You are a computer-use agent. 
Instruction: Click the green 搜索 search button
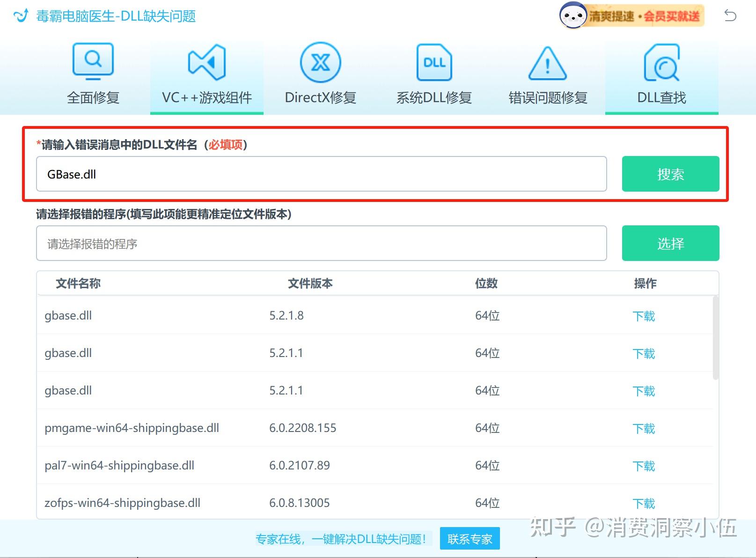[670, 174]
